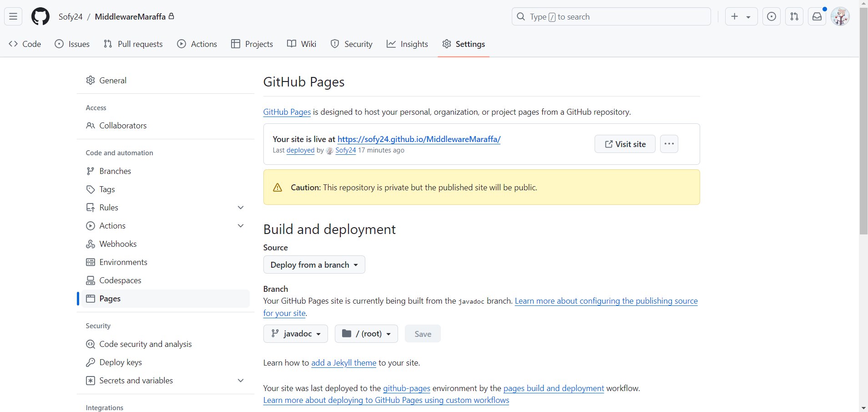
Task: Open the hamburger navigation menu
Action: pos(13,17)
